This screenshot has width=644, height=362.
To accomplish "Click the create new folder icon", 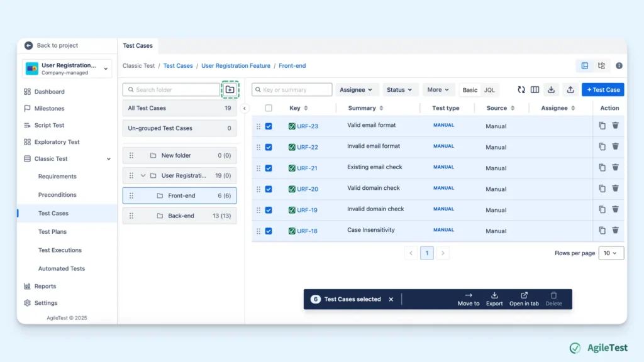I will pyautogui.click(x=230, y=89).
